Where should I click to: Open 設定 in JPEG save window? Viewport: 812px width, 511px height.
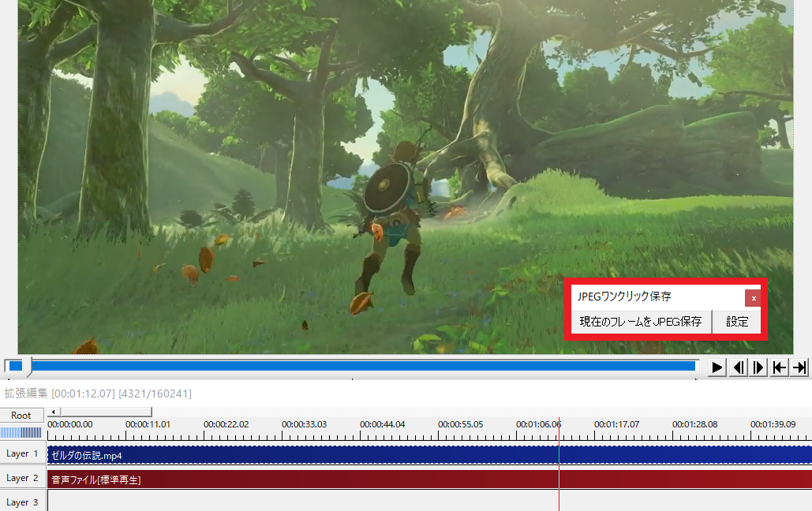tap(737, 322)
